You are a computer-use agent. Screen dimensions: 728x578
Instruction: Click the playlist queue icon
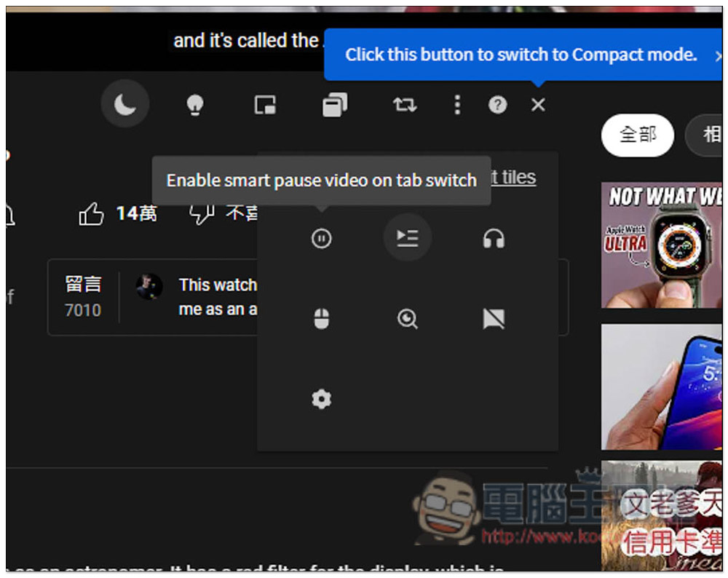tap(408, 238)
